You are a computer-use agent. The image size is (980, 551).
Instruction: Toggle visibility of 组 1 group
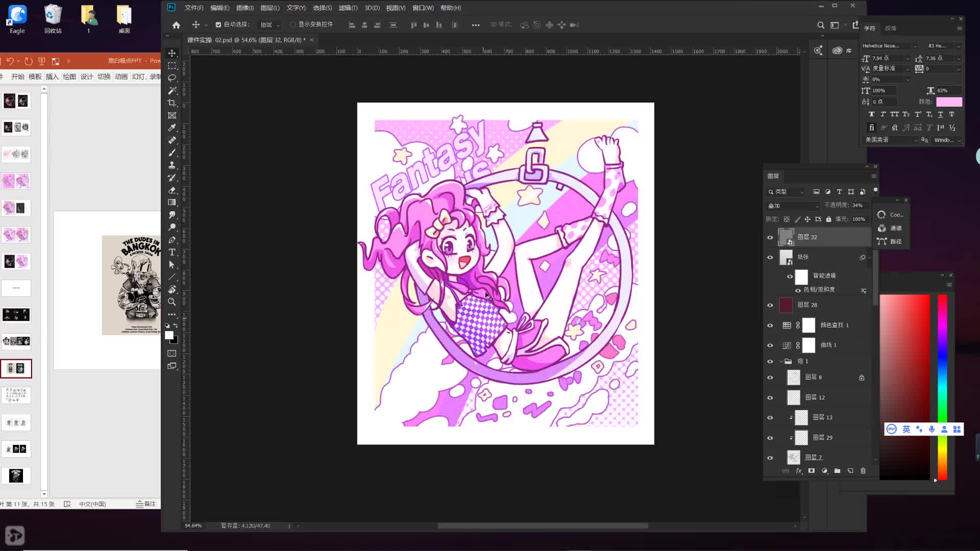770,361
